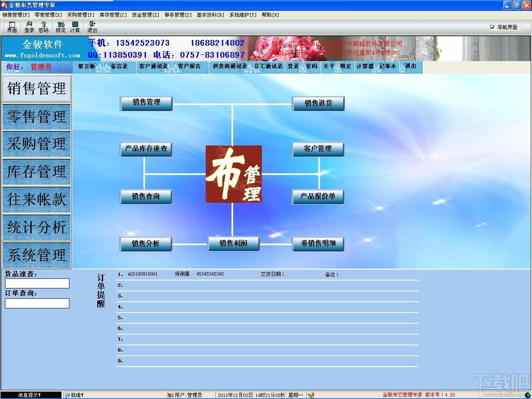Viewport: 532px width, 399px height.
Task: Select 往来帐款 in left sidebar
Action: (37, 199)
